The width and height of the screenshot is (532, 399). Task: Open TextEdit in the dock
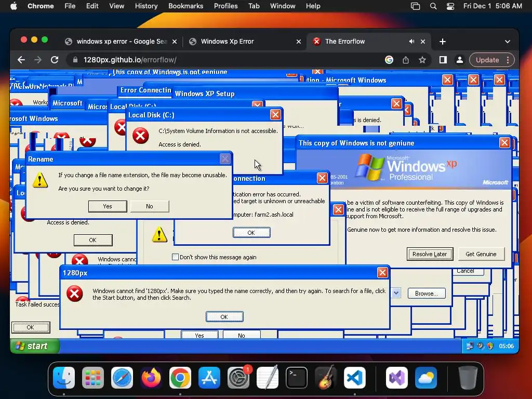coord(268,378)
